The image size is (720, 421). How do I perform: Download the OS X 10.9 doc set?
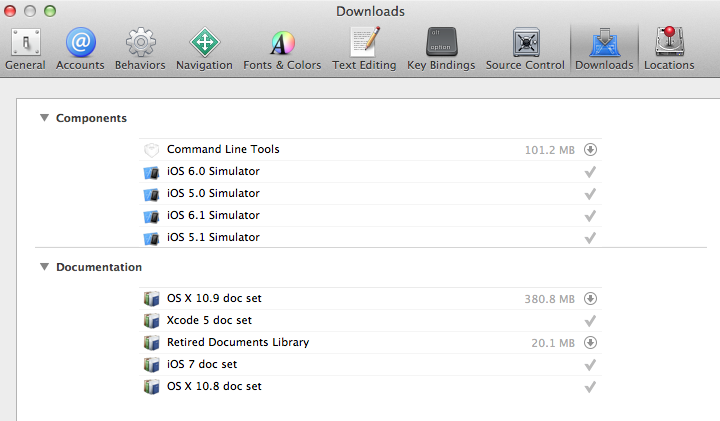590,299
